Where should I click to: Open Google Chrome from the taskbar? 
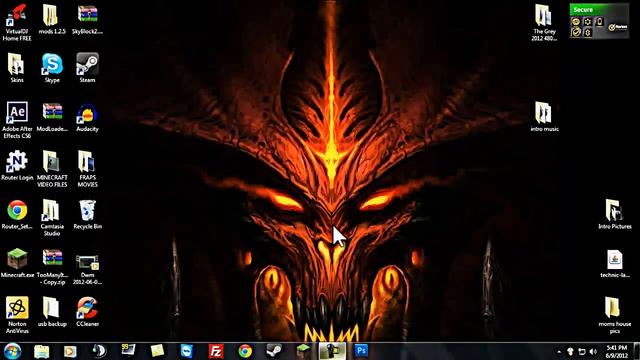(x=245, y=351)
